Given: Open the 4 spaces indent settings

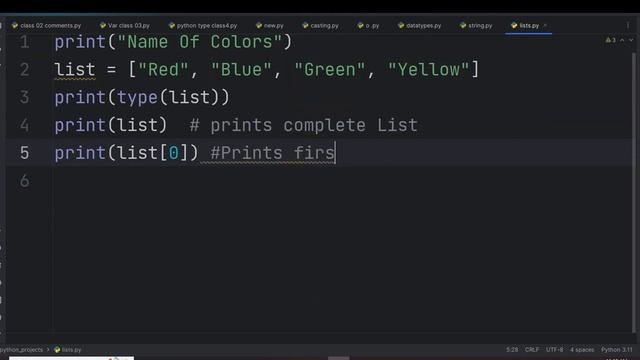Looking at the screenshot, I should (582, 350).
